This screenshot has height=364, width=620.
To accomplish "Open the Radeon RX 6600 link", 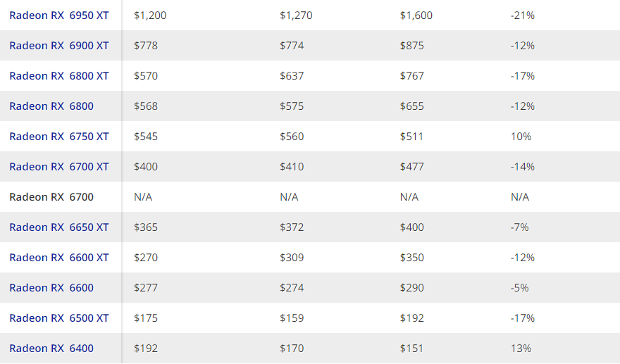I will (51, 288).
